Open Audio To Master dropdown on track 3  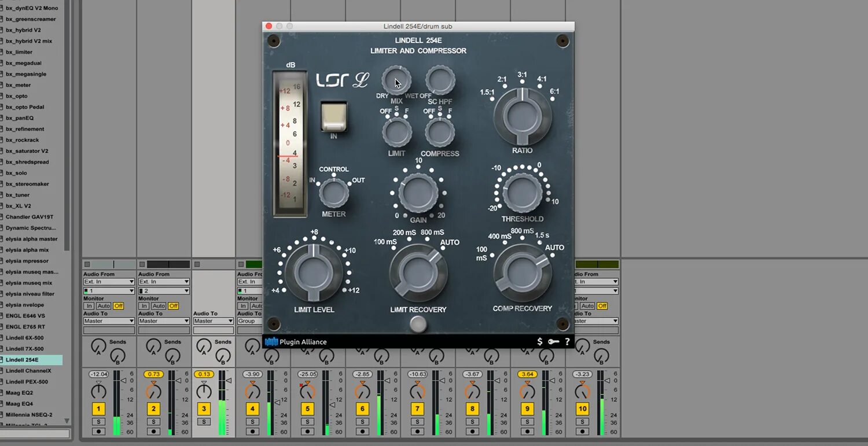[x=214, y=321]
